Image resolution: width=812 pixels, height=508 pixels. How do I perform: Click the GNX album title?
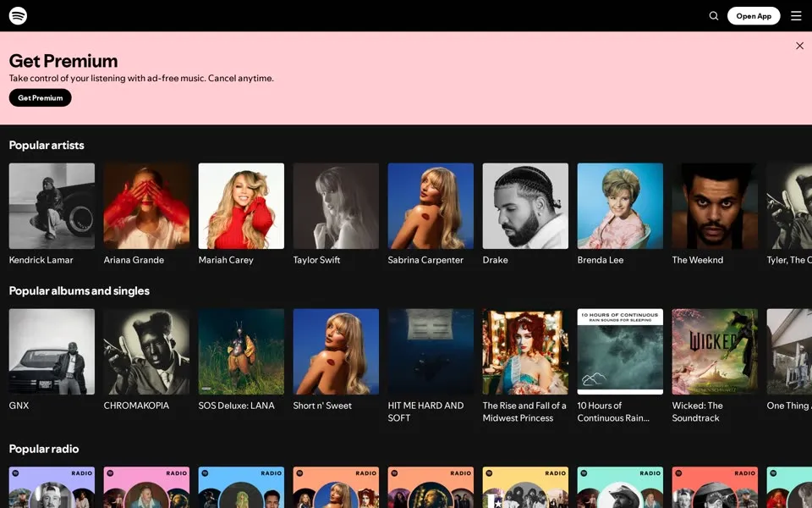click(19, 406)
